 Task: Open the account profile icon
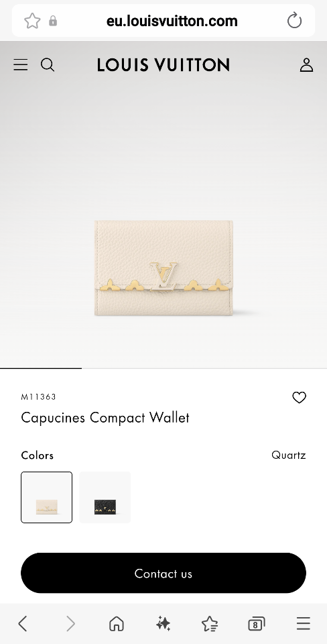pos(306,65)
